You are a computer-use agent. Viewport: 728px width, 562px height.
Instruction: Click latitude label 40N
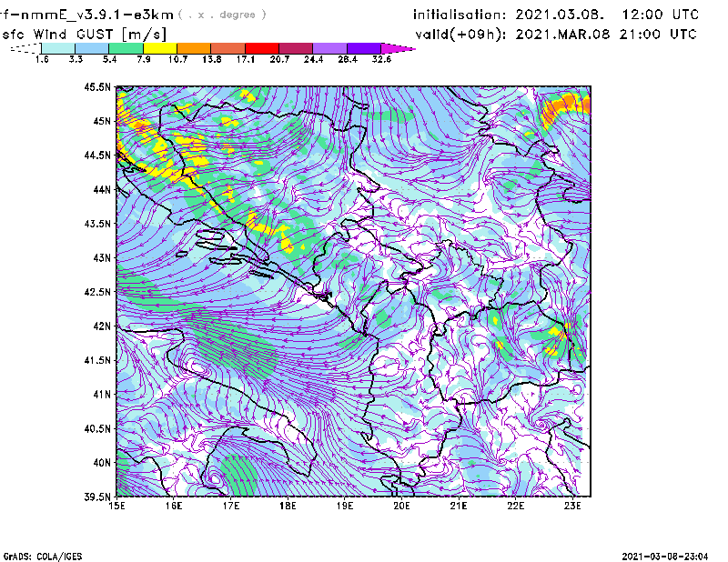(102, 463)
